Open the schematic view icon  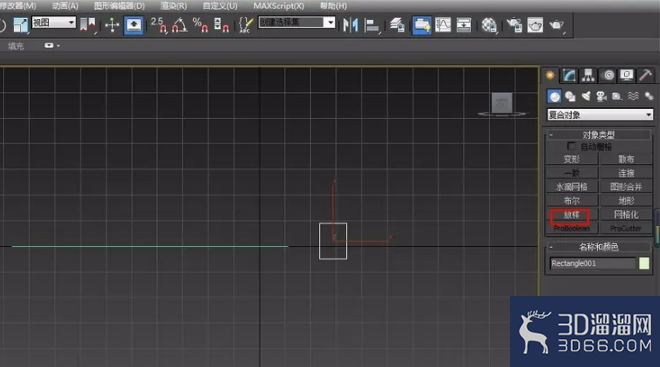[463, 25]
